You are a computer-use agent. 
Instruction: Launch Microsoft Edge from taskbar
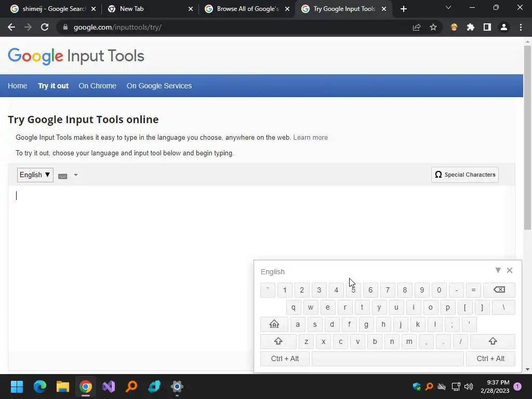point(39,387)
